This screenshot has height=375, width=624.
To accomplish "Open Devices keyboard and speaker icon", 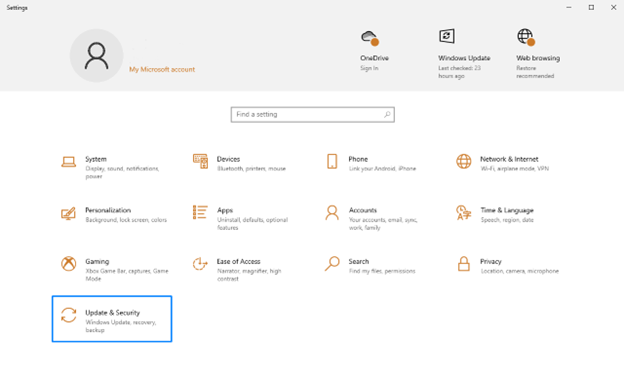I will tap(200, 161).
